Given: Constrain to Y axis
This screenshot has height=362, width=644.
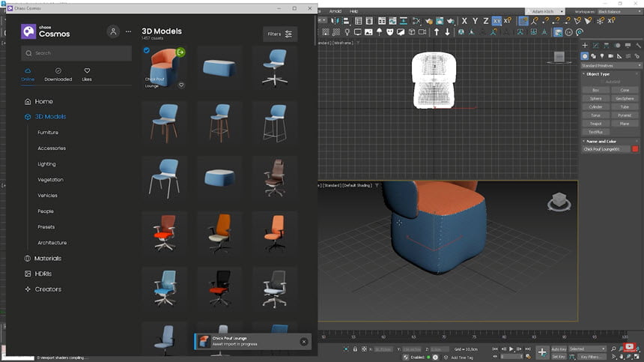Looking at the screenshot, I should click(475, 21).
